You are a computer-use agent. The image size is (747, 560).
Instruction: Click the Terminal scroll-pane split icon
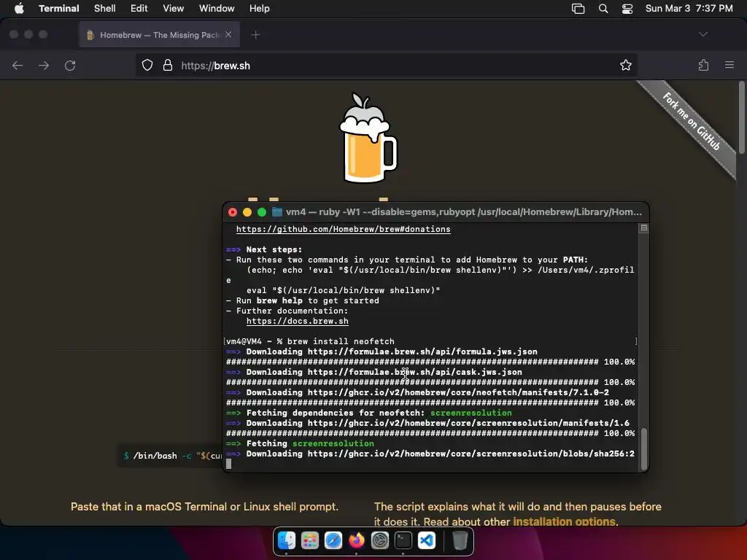(x=644, y=228)
